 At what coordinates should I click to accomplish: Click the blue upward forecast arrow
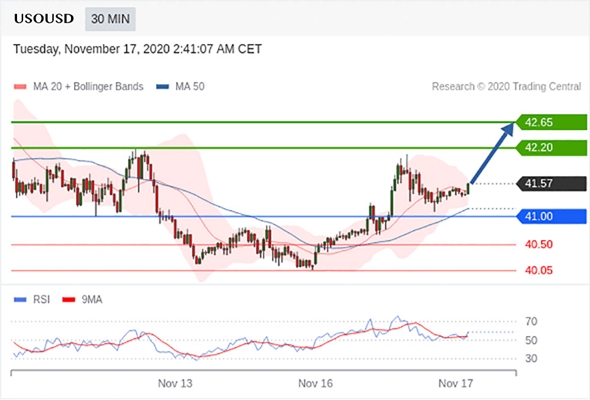(491, 153)
